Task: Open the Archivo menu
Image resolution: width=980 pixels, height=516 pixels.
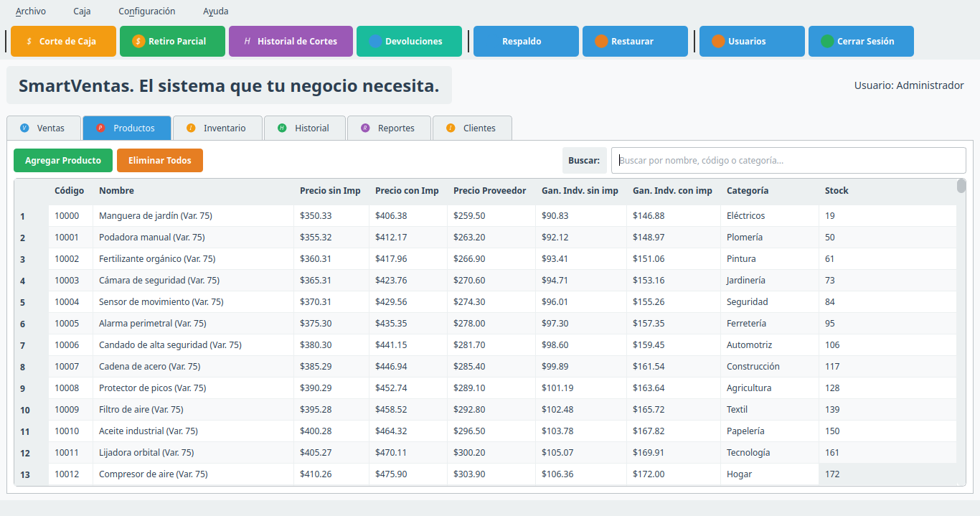Action: coord(31,11)
